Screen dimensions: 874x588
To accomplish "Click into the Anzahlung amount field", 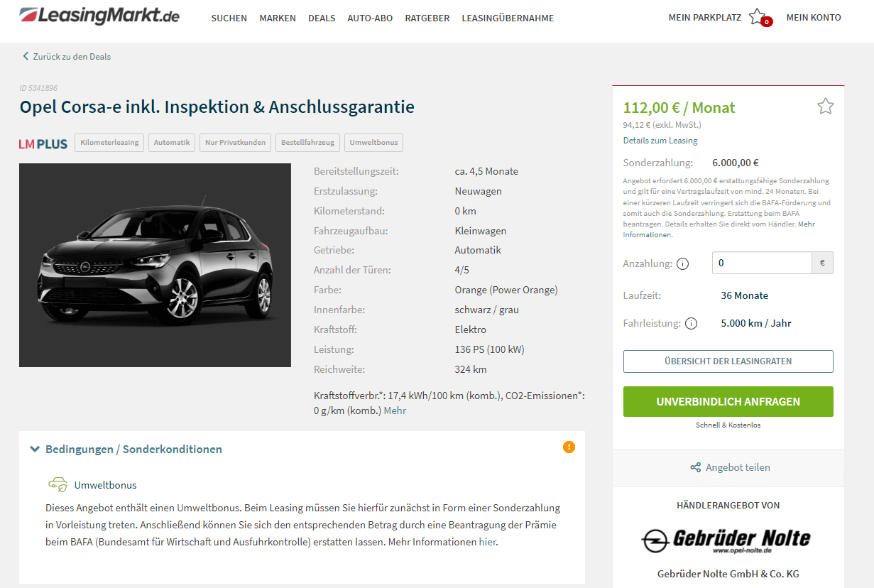I will [x=762, y=263].
